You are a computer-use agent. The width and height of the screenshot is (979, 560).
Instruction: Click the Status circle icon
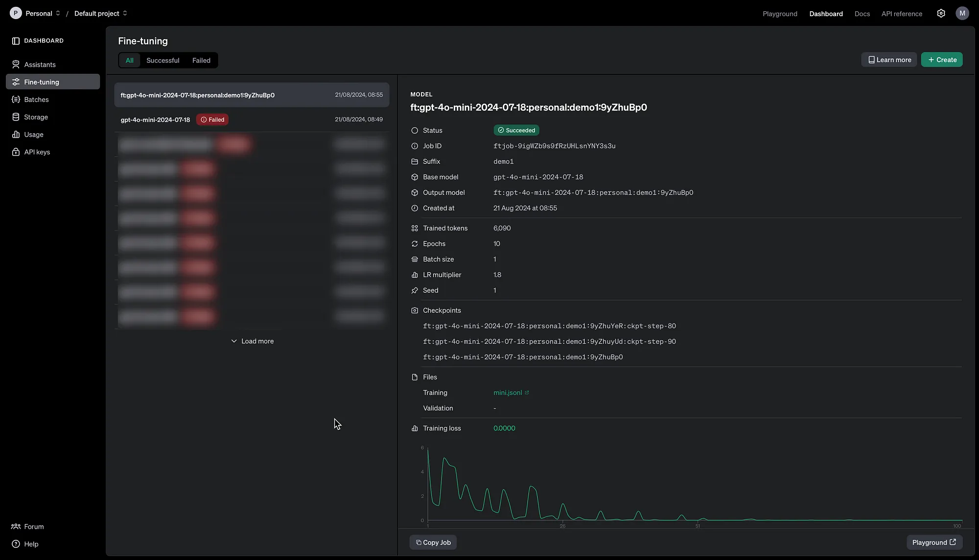(x=415, y=131)
